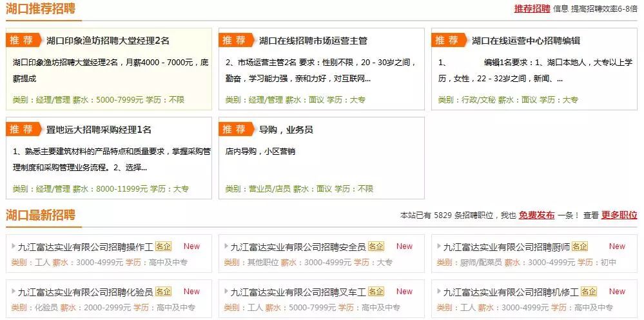The width and height of the screenshot is (644, 320).
Task: Open 九江富达实业有限公司招聘叉车工 listing
Action: pyautogui.click(x=298, y=292)
